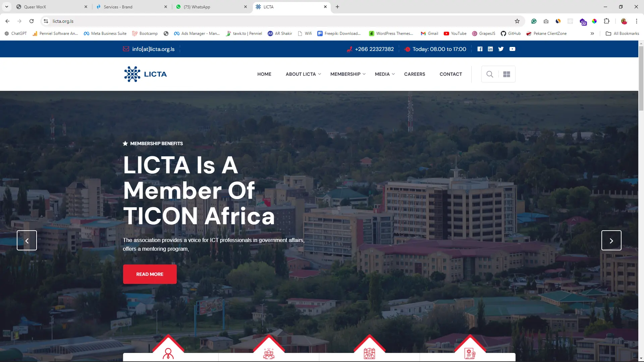Expand the MEMBERSHIP dropdown menu

347,74
